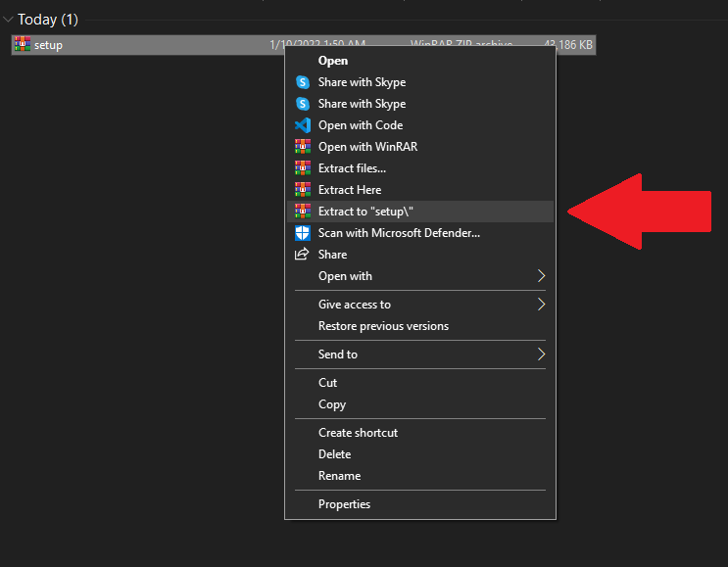Expand the Open with submenu arrow
Viewport: 728px width, 567px height.
(541, 276)
